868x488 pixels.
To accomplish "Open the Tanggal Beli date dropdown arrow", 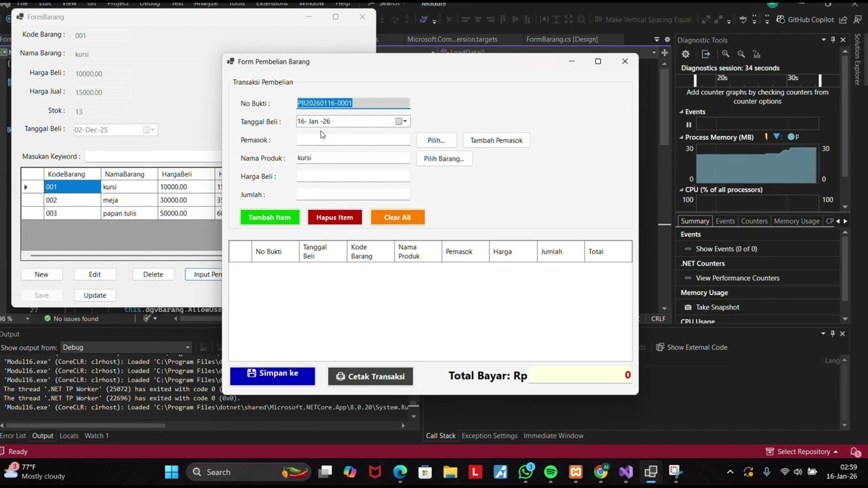I will 406,121.
